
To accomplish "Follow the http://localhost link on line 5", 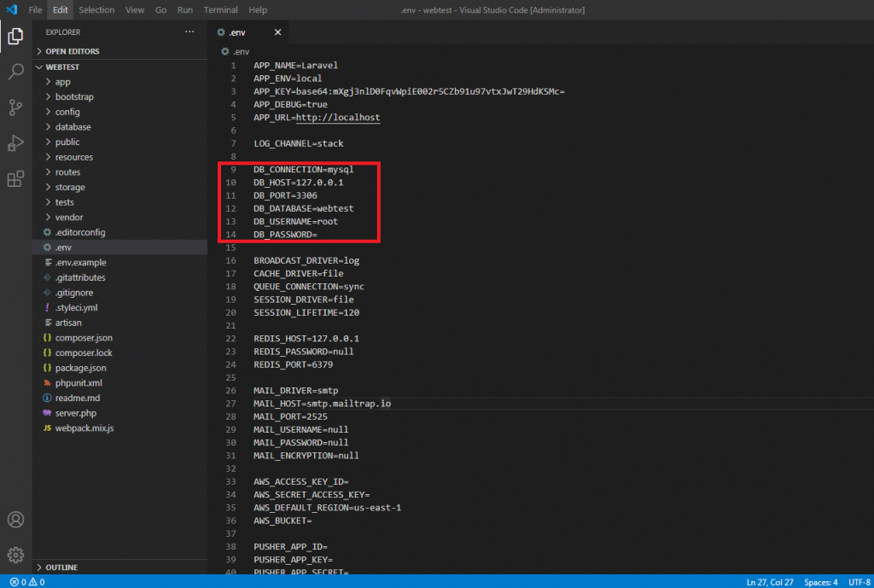I will pos(338,118).
